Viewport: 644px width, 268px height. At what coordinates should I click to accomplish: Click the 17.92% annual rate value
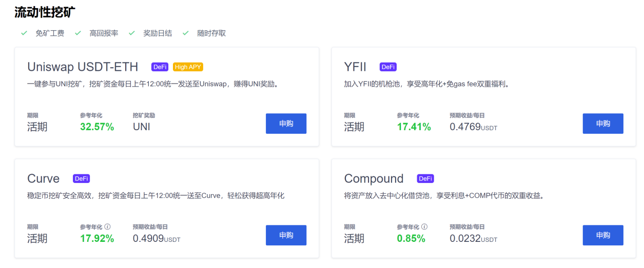[x=97, y=238]
